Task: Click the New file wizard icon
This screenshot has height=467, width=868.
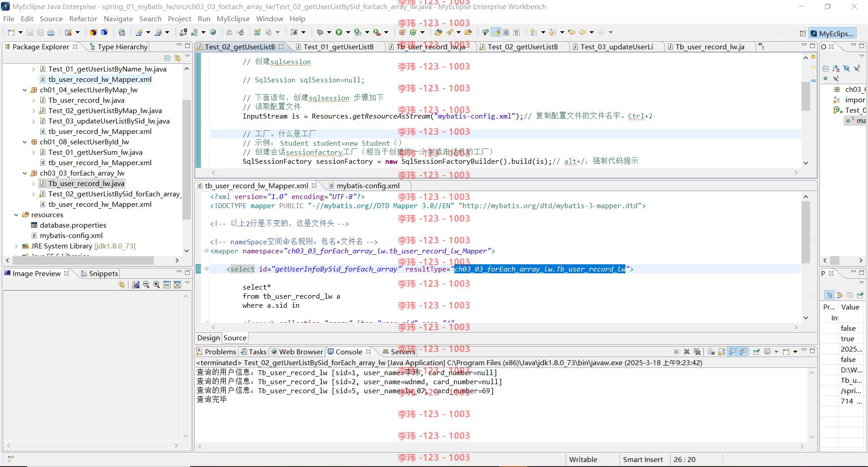Action: 11,32
